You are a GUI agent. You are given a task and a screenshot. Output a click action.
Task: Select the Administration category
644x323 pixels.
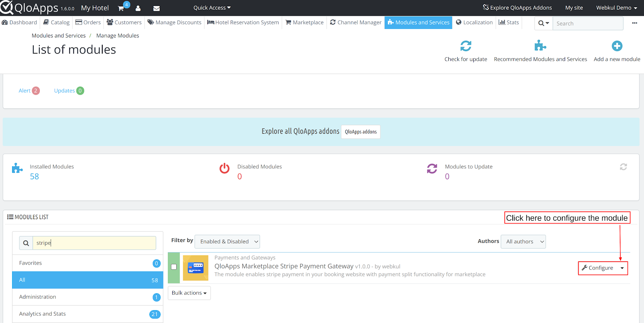pyautogui.click(x=88, y=297)
